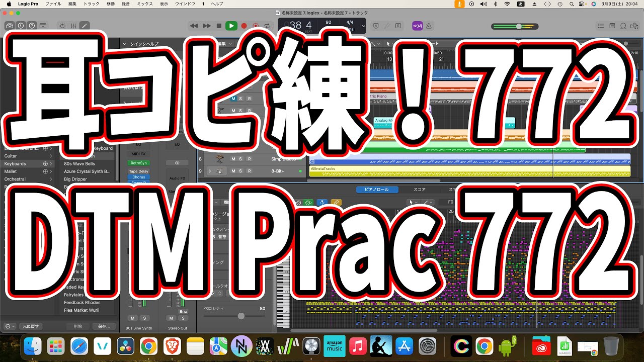Toggle the purple 1234 Count-in button
This screenshot has width=644, height=362.
(417, 26)
